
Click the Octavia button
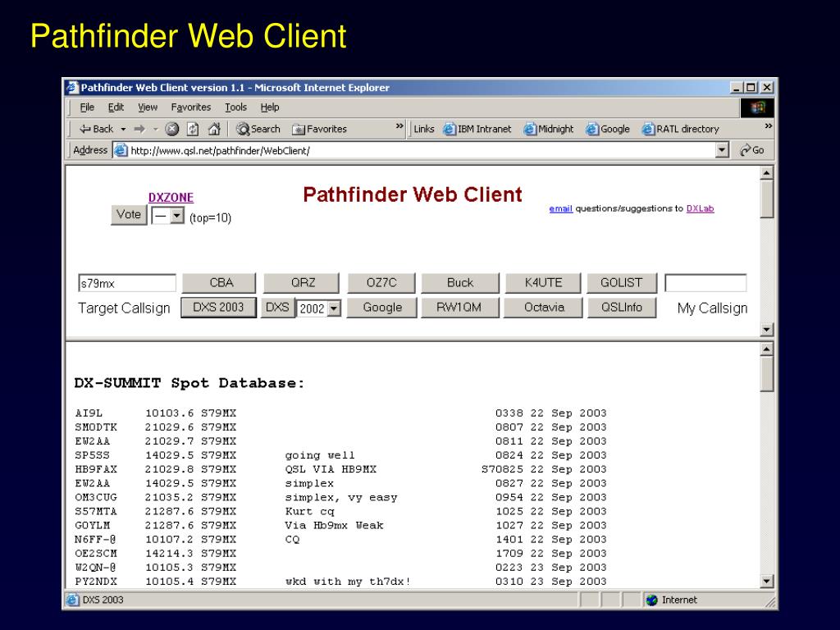(543, 308)
